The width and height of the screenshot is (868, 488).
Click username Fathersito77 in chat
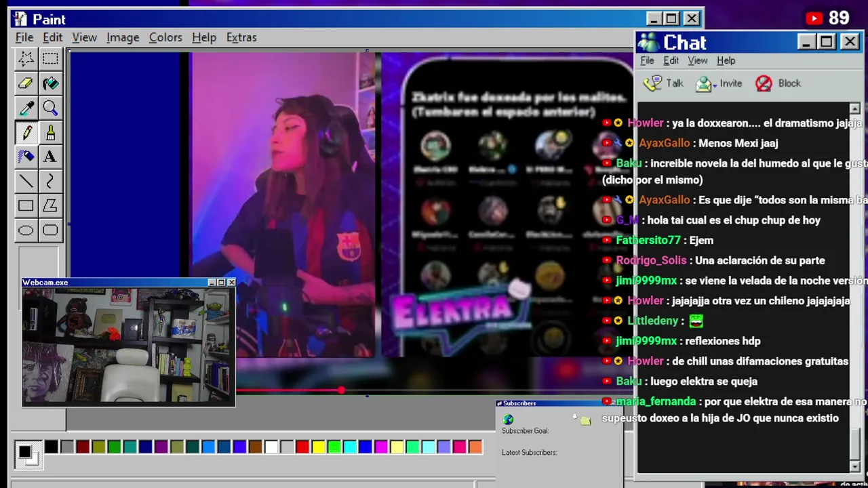coord(648,240)
